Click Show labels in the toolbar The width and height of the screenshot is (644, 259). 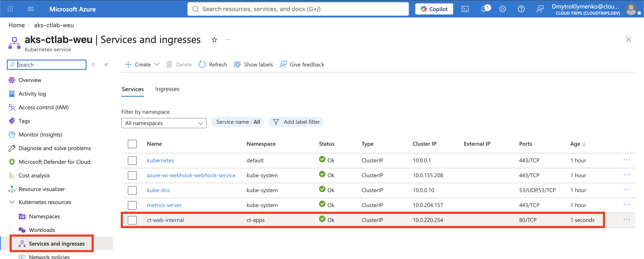point(253,65)
